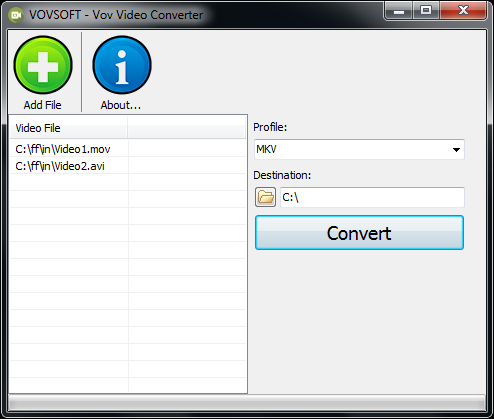This screenshot has width=494, height=419.
Task: Start conversion with the Convert button
Action: (359, 233)
